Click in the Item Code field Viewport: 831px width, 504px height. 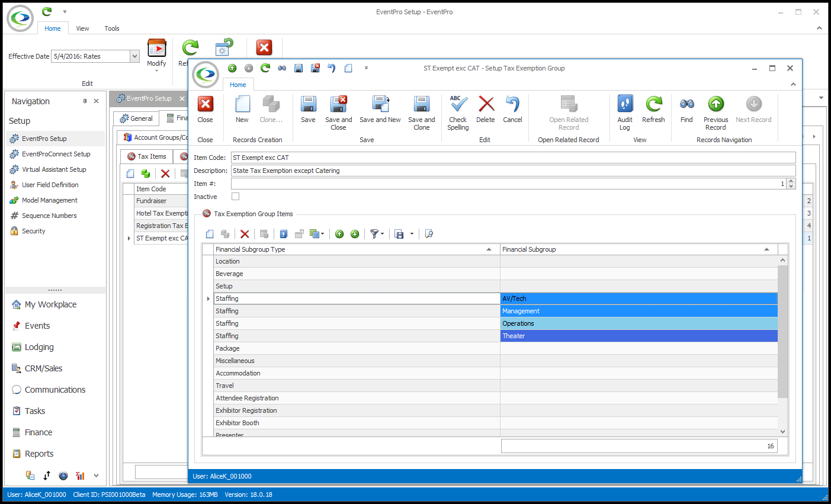click(513, 158)
